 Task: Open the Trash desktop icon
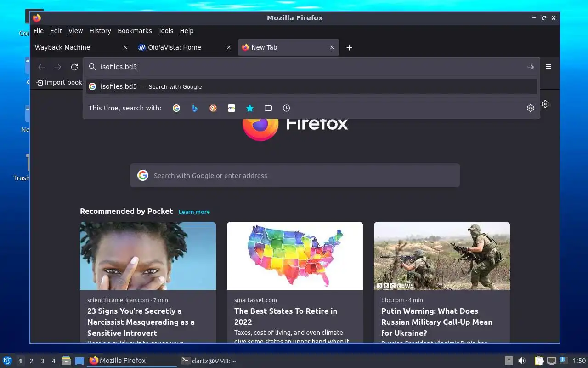[22, 167]
